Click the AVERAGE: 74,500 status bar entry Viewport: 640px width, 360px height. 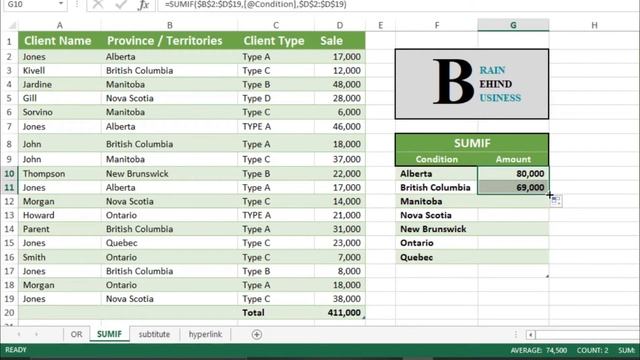point(539,350)
